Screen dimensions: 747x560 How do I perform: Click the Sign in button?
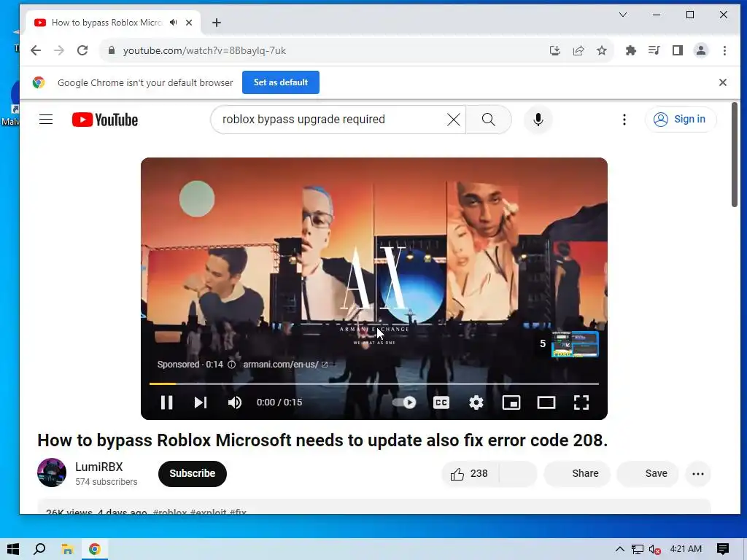[x=680, y=119]
